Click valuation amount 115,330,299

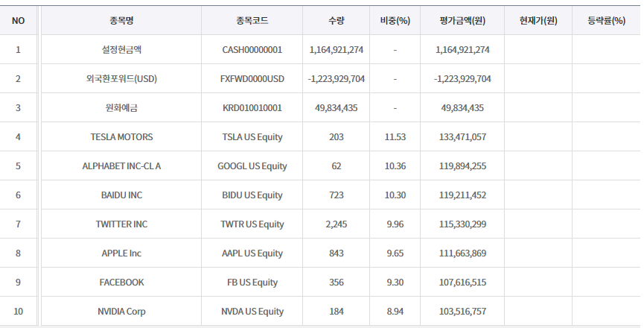pyautogui.click(x=462, y=225)
